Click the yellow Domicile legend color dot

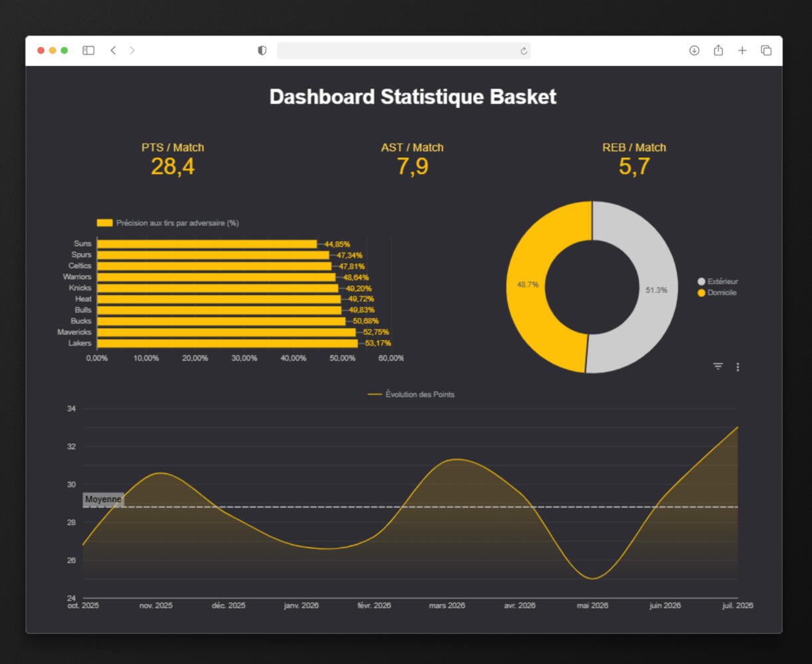[x=701, y=293]
